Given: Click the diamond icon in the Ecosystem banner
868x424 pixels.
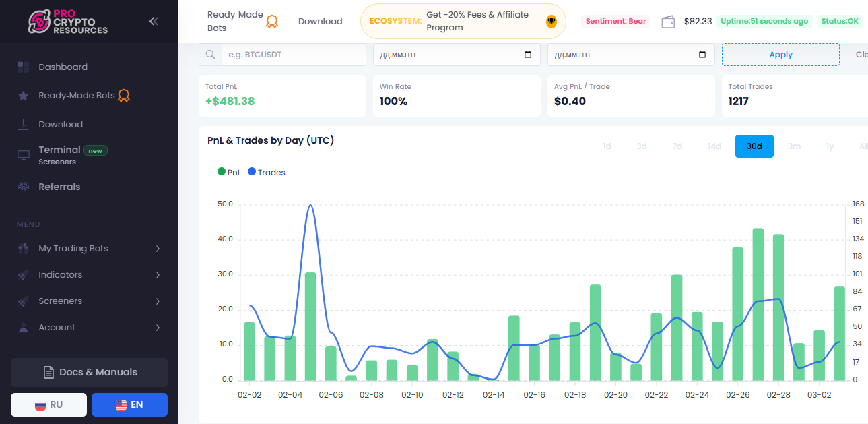Looking at the screenshot, I should pos(552,22).
